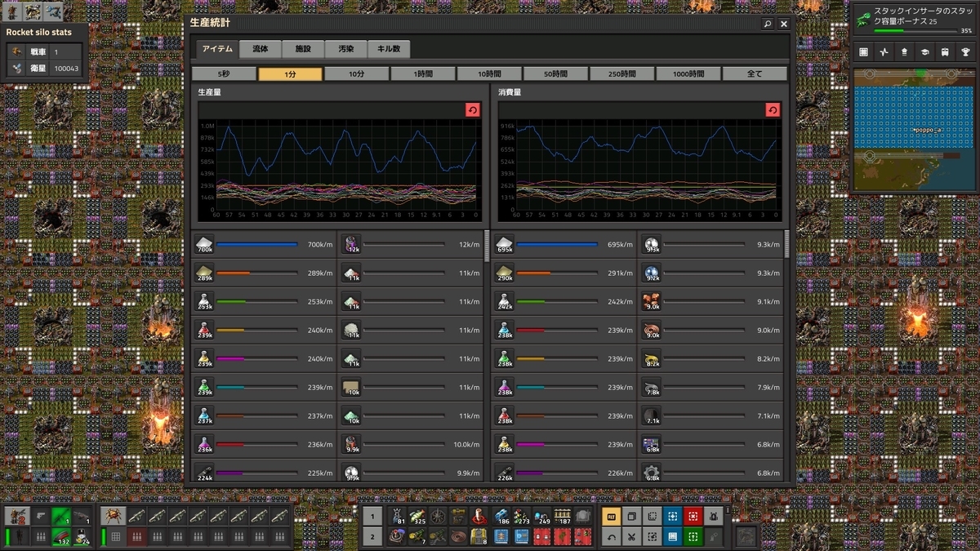Switch to the 施設 tab
Image resolution: width=980 pixels, height=551 pixels.
[303, 49]
